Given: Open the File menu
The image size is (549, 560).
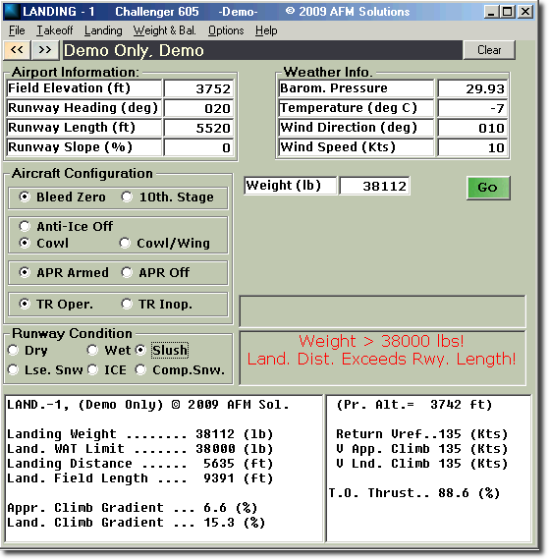Looking at the screenshot, I should click(x=17, y=31).
